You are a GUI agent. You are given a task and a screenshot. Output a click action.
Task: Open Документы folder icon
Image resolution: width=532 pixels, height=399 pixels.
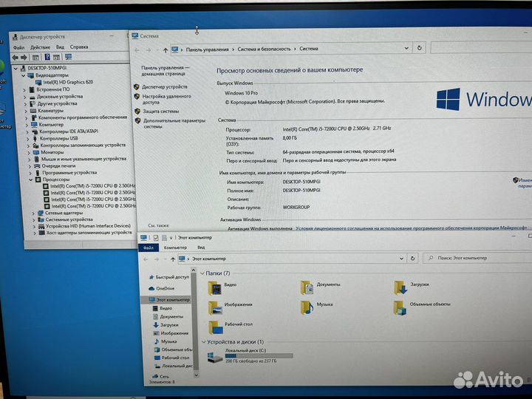click(x=307, y=287)
